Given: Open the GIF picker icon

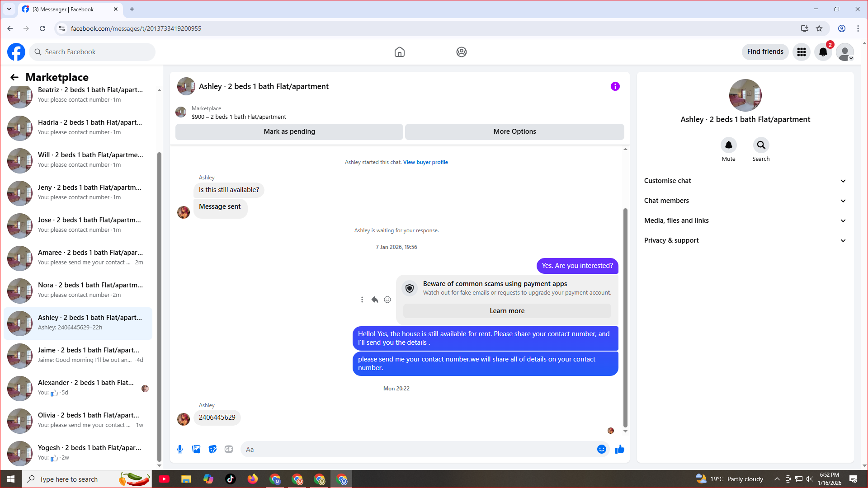Looking at the screenshot, I should point(229,449).
